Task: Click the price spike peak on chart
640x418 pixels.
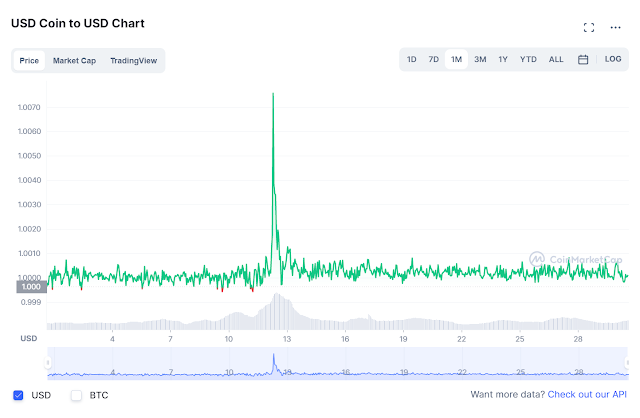Action: click(x=273, y=94)
